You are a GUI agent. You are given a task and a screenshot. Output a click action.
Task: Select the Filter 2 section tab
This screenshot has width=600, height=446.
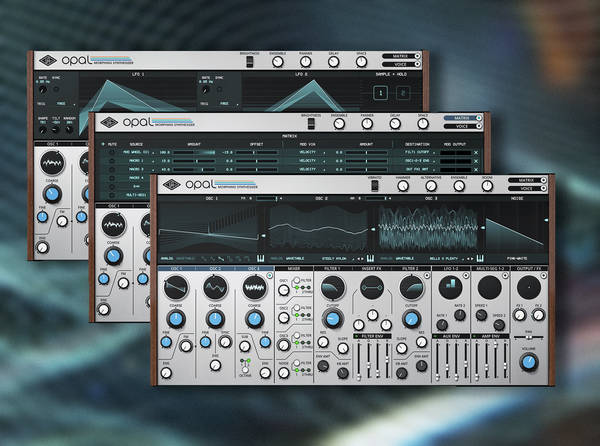(411, 269)
